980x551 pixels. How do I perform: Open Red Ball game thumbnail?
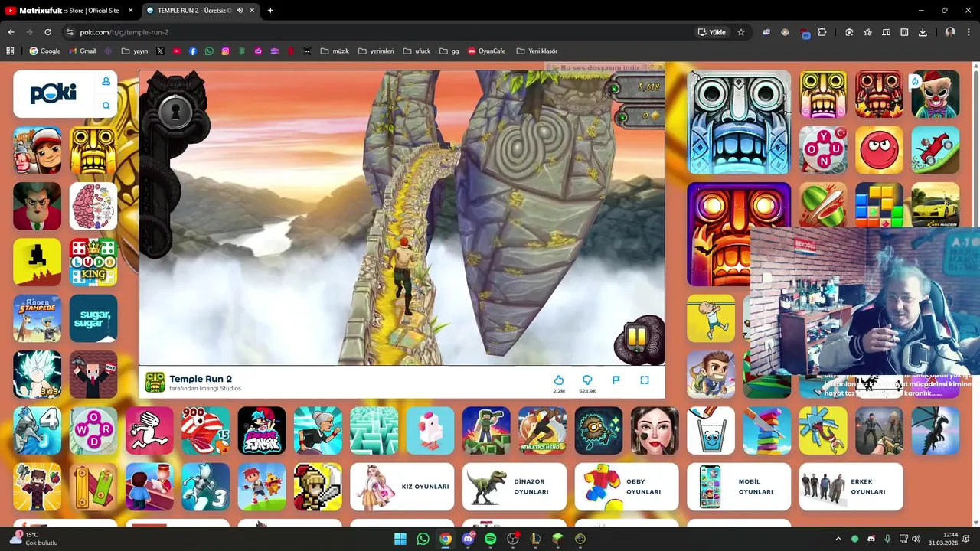879,150
